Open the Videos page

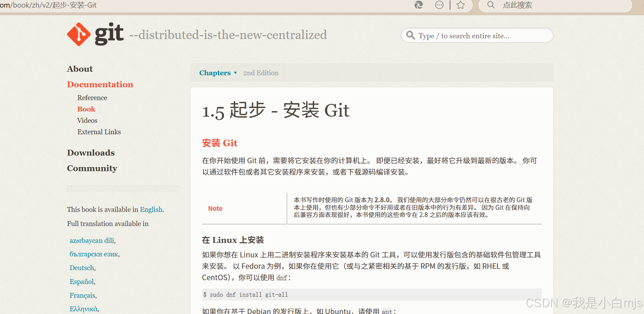(87, 120)
